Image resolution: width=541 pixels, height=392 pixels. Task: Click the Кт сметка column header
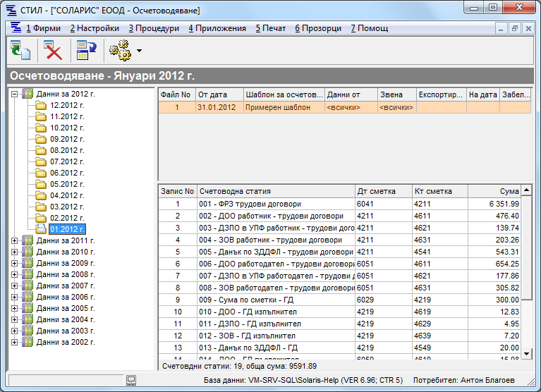coord(440,191)
